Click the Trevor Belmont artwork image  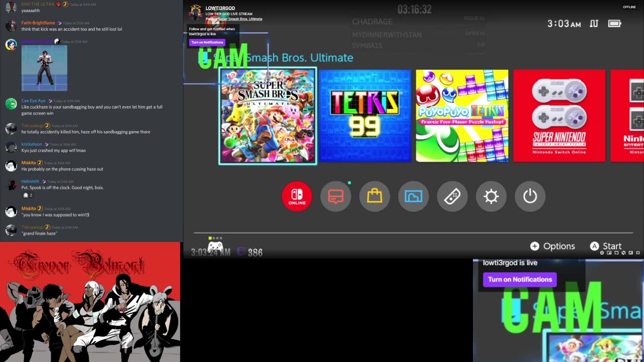(x=90, y=302)
